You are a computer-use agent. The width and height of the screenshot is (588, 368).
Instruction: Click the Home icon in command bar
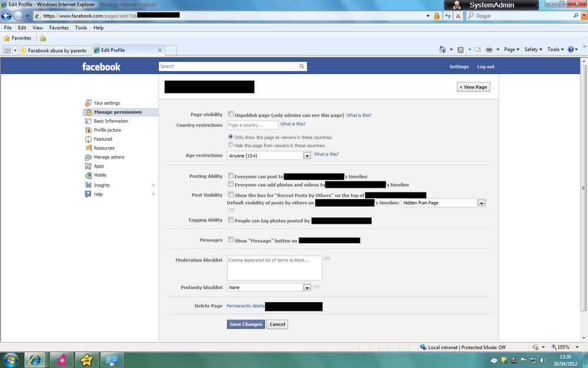(x=443, y=49)
